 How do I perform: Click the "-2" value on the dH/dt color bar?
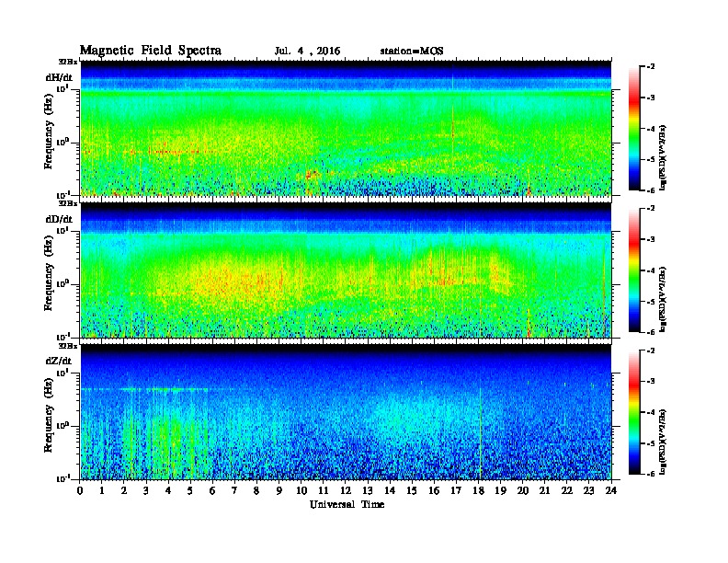651,67
